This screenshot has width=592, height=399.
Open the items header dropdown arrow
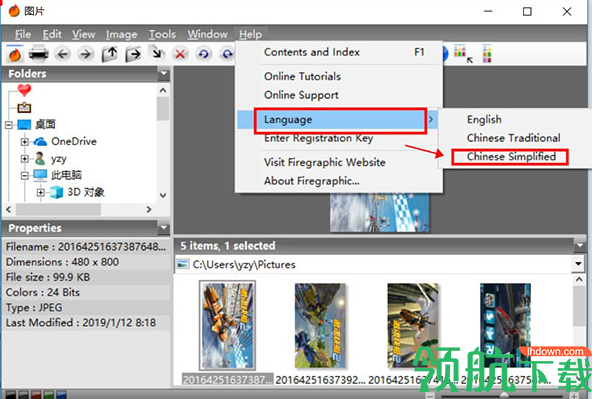point(580,245)
